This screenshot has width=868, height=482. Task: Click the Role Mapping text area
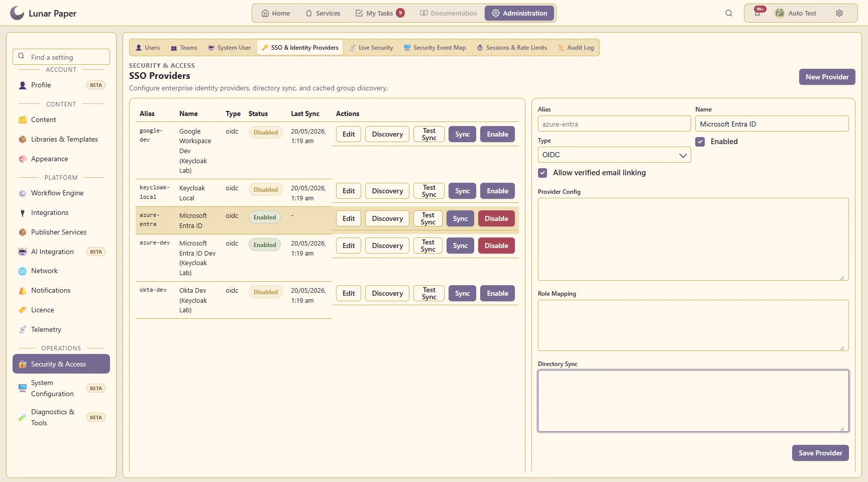(x=693, y=325)
